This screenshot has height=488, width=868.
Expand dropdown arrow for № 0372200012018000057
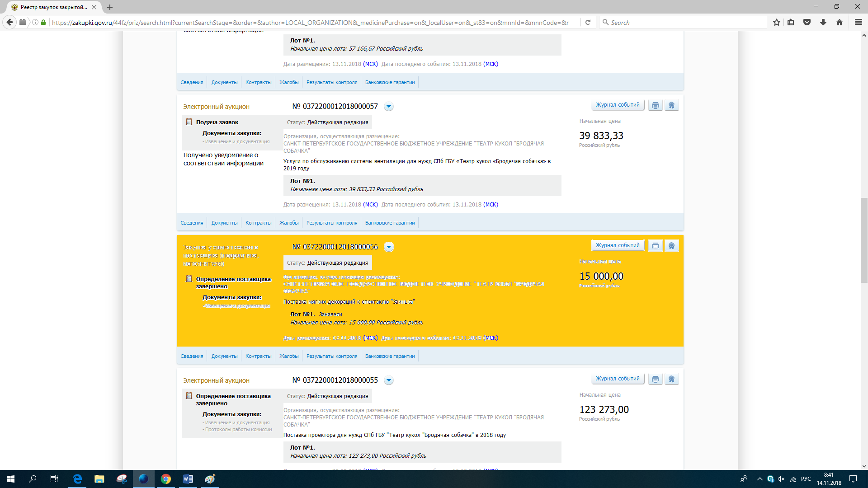389,107
